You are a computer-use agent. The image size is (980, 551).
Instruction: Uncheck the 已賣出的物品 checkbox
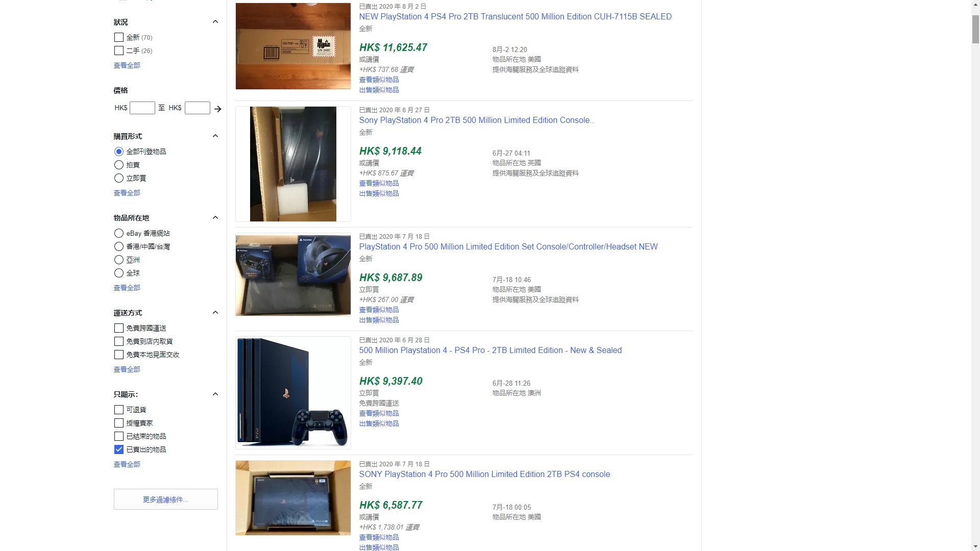coord(119,449)
